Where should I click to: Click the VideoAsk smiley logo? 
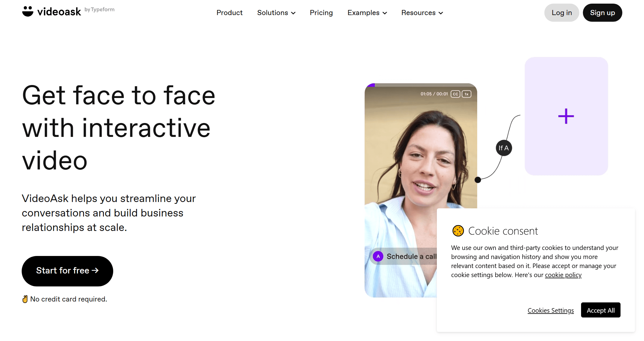[28, 11]
